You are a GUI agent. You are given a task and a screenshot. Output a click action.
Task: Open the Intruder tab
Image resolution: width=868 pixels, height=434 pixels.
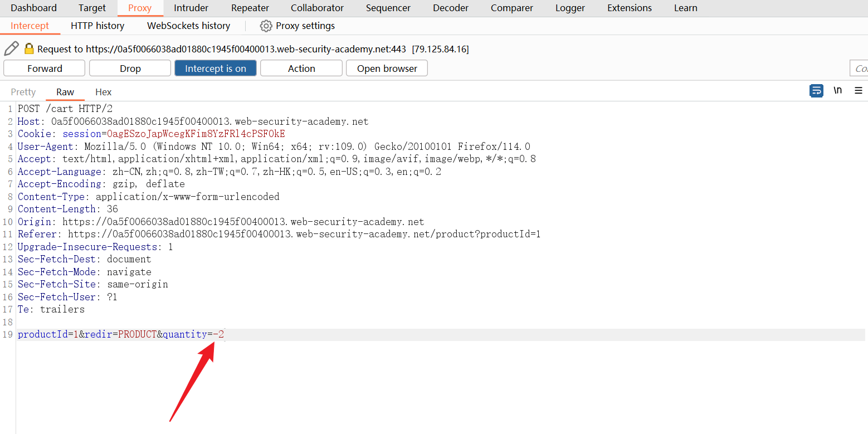pos(191,8)
